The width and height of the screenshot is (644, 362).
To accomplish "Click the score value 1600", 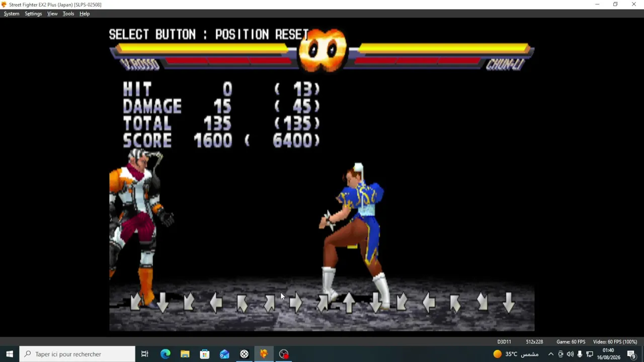I will click(213, 141).
